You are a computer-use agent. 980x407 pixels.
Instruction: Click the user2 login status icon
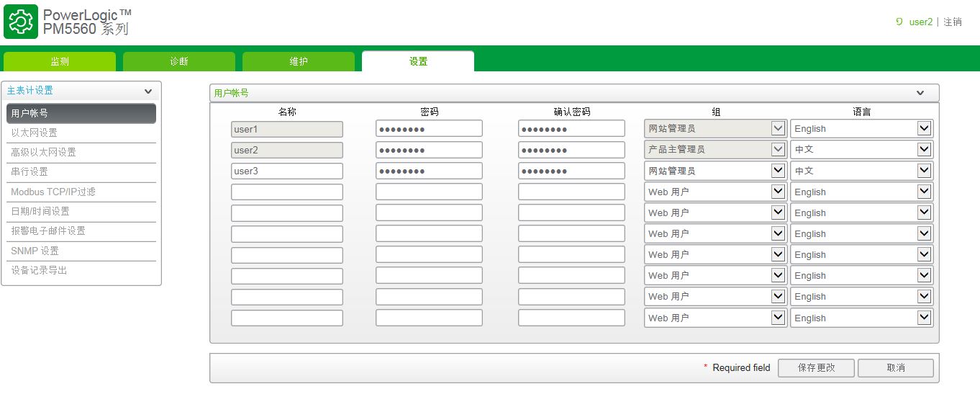(899, 22)
